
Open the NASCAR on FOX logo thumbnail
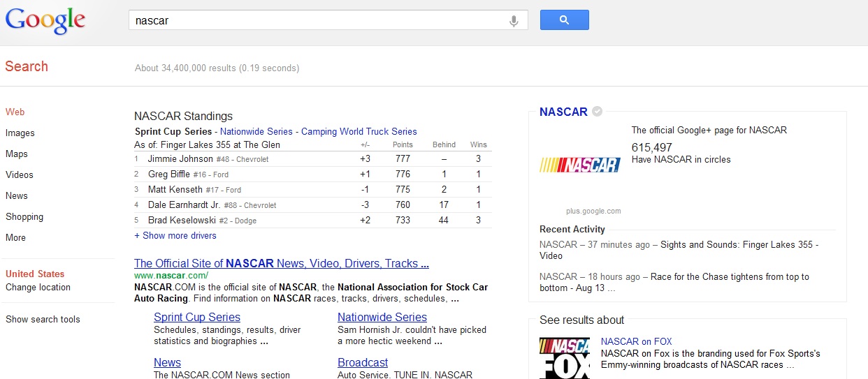click(565, 358)
